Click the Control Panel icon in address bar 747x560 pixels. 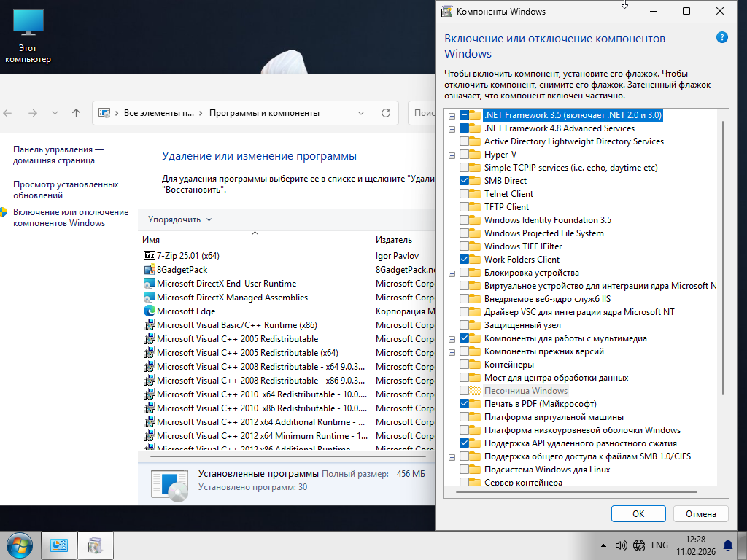[x=104, y=113]
